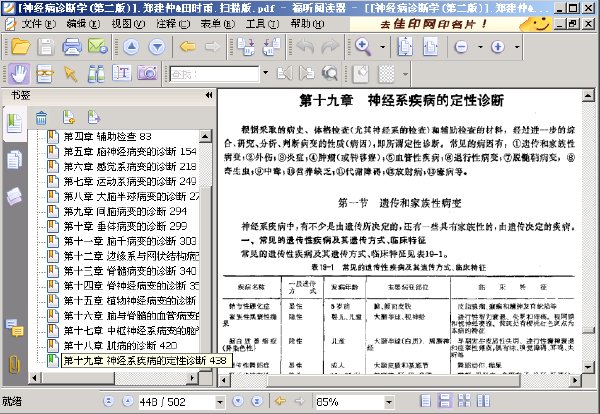Image resolution: width=600 pixels, height=414 pixels.
Task: Open 工具 menu
Action: pos(262,24)
